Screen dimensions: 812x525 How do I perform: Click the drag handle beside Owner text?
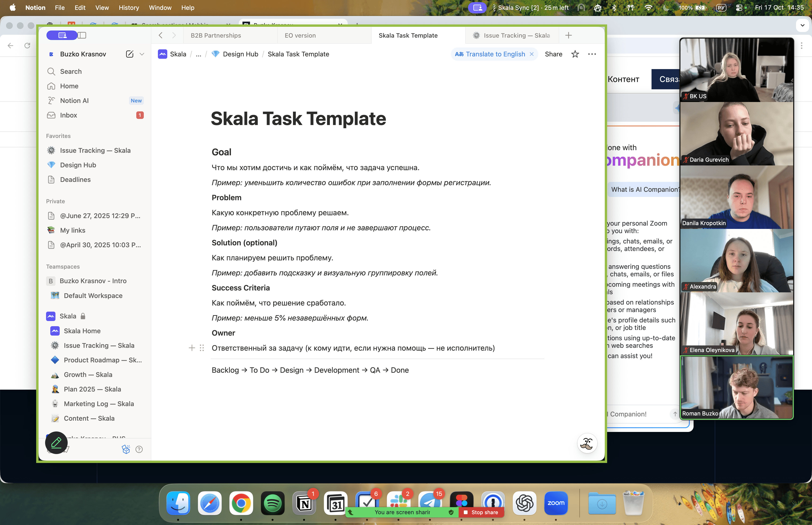[x=202, y=348]
